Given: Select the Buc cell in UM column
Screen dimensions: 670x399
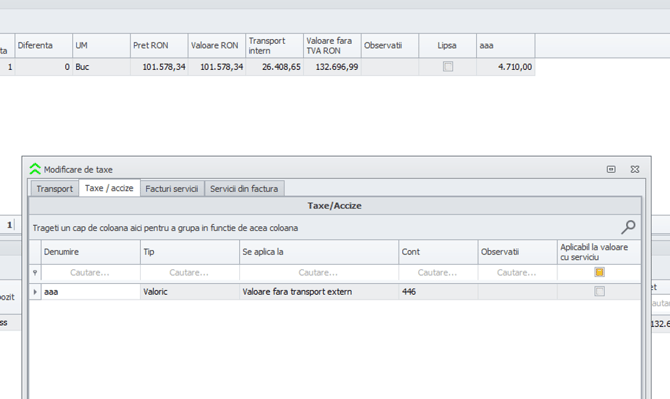Looking at the screenshot, I should pyautogui.click(x=101, y=67).
